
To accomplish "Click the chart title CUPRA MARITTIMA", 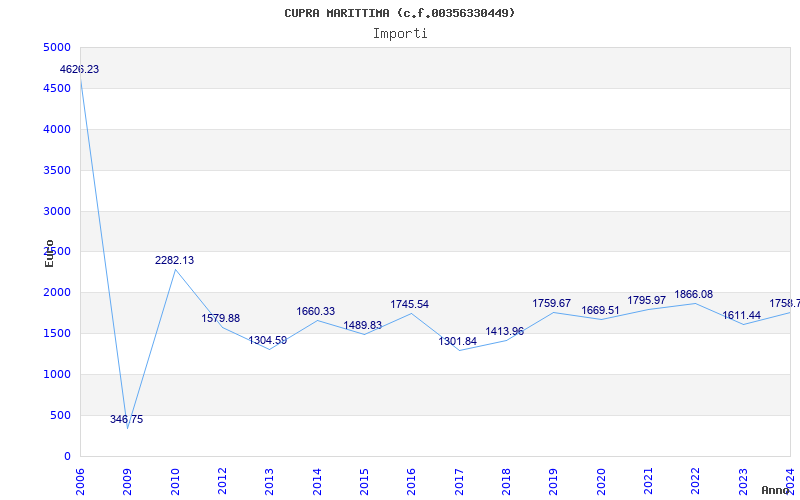I will 399,13.
